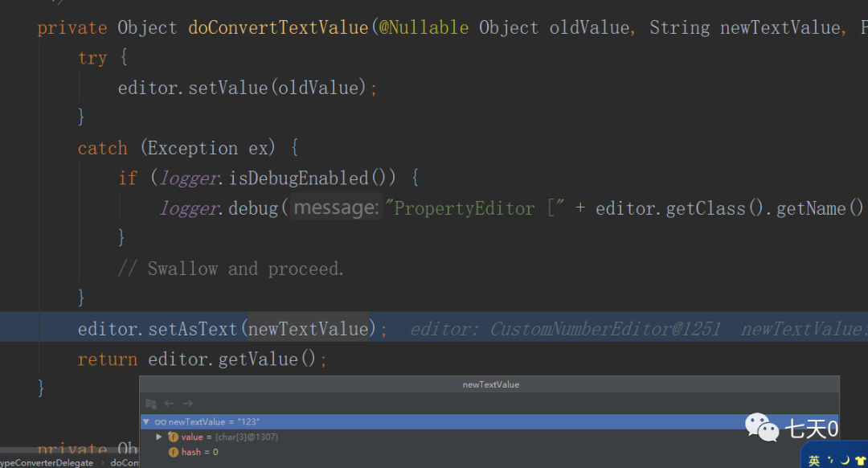The width and height of the screenshot is (868, 468).
Task: Click the shirt skin icon in the input bar
Action: click(860, 460)
